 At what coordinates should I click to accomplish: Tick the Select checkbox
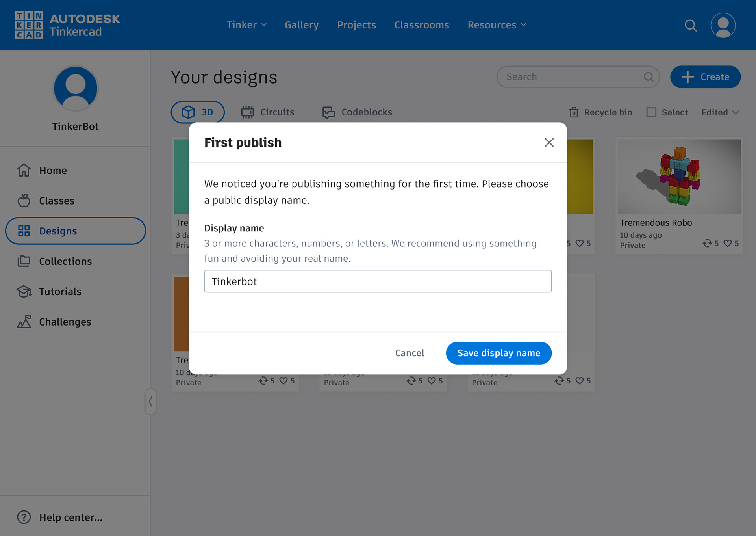pos(651,112)
